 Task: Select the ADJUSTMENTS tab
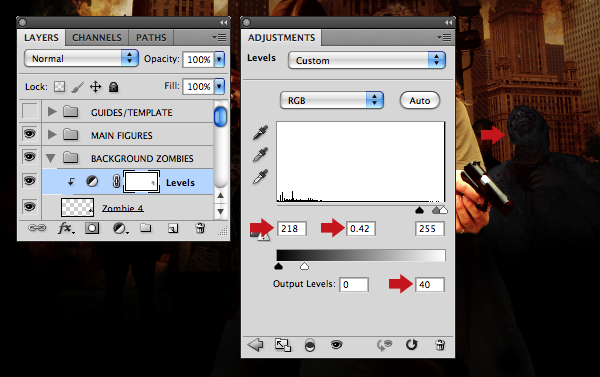click(x=281, y=38)
